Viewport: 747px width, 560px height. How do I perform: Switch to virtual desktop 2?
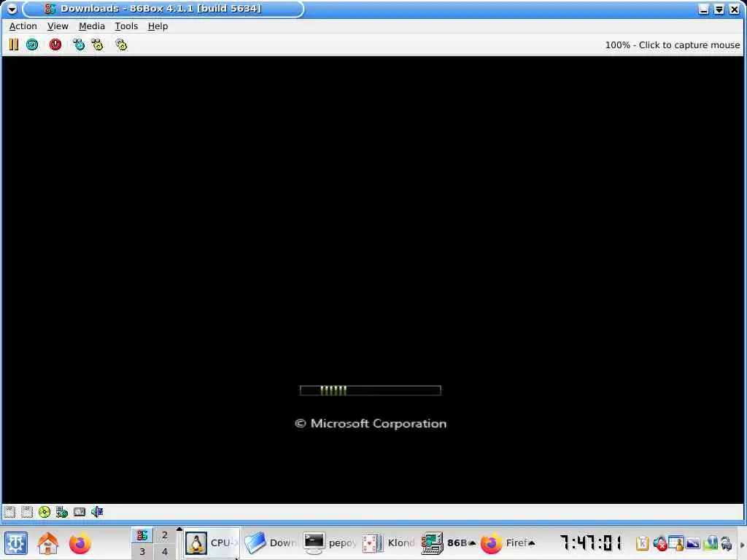165,535
